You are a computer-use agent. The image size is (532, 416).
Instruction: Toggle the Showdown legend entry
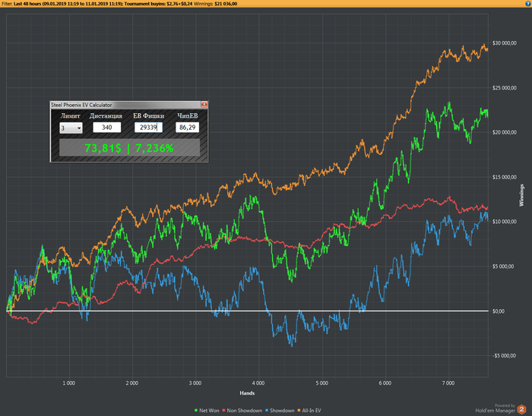[280, 410]
